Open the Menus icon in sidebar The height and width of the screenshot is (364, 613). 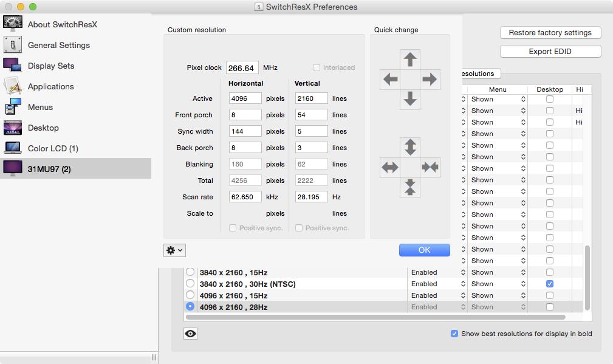(13, 107)
